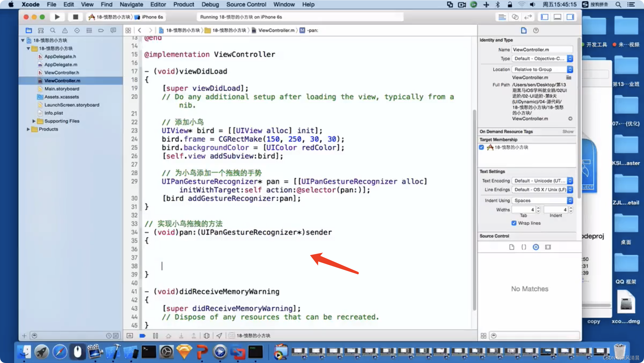Select the Code Snippet library icon
The height and width of the screenshot is (363, 644).
(524, 247)
